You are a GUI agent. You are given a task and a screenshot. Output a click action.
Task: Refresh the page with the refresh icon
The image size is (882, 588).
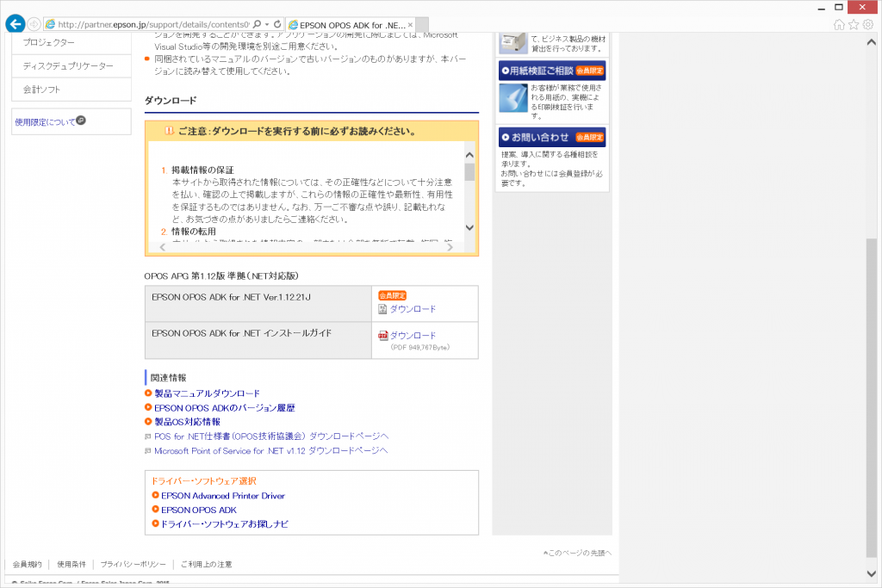click(x=276, y=24)
